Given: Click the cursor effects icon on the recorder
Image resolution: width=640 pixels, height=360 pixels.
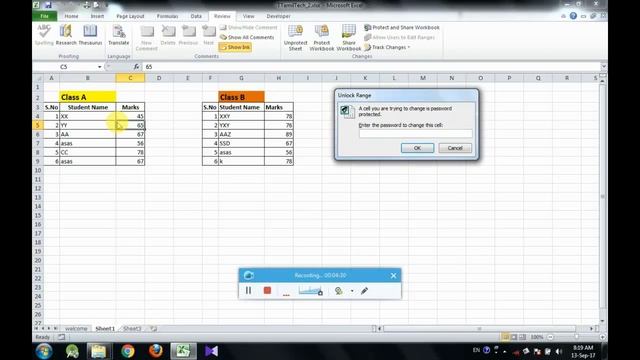Looking at the screenshot, I should 338,290.
